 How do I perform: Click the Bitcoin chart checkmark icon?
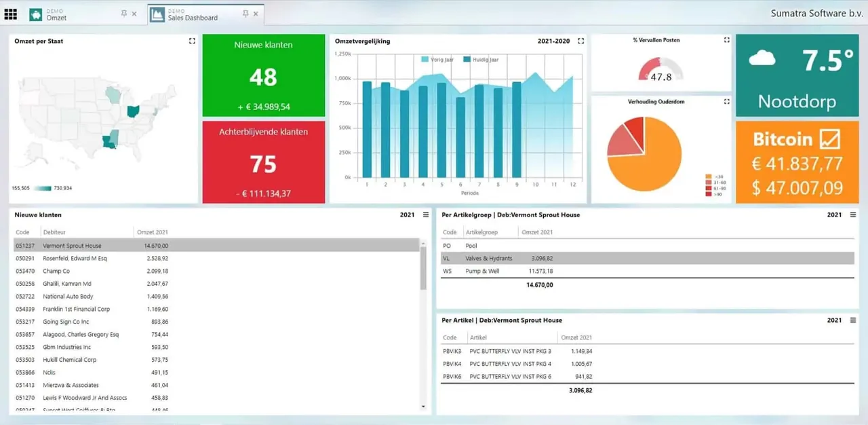coord(829,139)
